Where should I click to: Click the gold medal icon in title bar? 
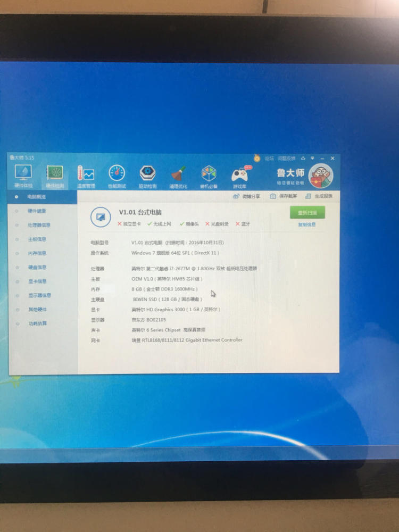point(257,158)
